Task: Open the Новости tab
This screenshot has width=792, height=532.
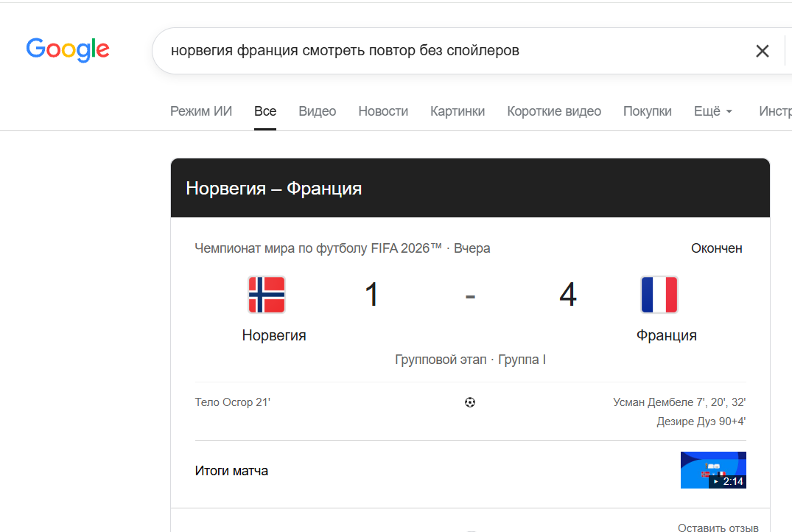Action: coord(383,111)
